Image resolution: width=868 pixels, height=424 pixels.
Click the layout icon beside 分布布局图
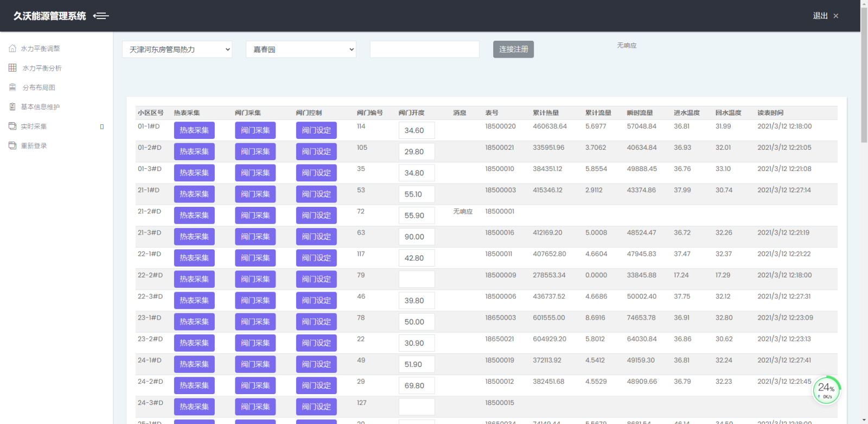[x=12, y=87]
